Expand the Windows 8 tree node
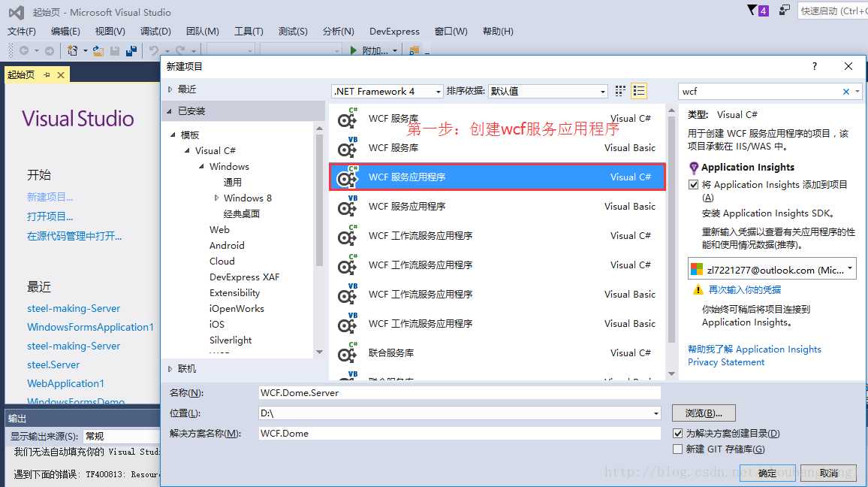This screenshot has height=487, width=868. pos(216,198)
